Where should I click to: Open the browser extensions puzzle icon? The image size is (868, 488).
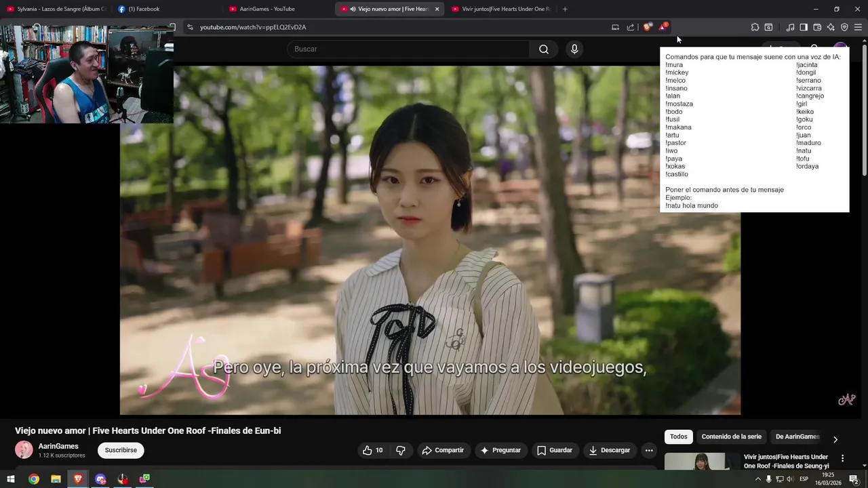coord(755,27)
